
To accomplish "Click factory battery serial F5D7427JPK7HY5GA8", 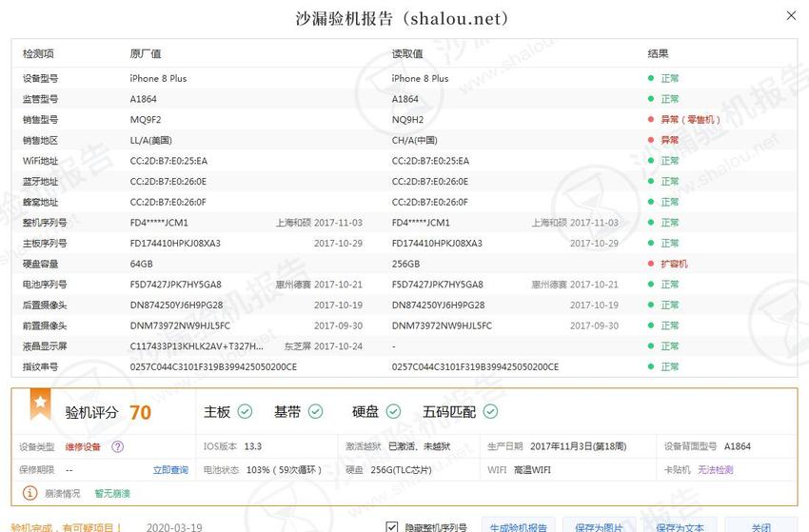I will click(x=175, y=285).
